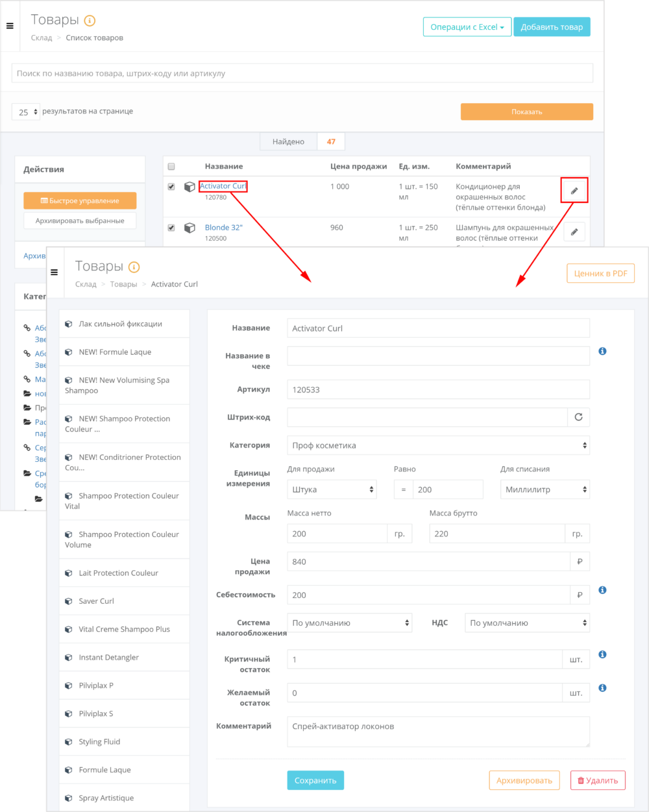Open the НДС dropdown
The image size is (649, 812).
527,623
